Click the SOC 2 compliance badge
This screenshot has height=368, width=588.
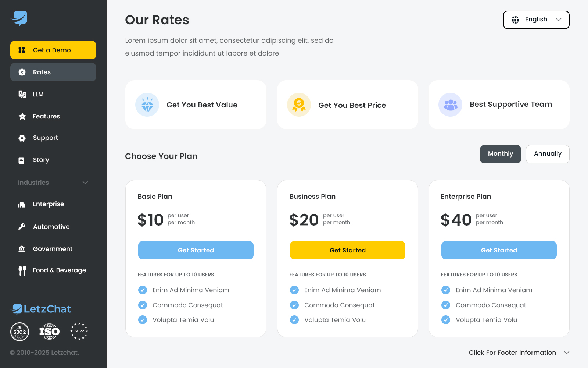tap(20, 332)
